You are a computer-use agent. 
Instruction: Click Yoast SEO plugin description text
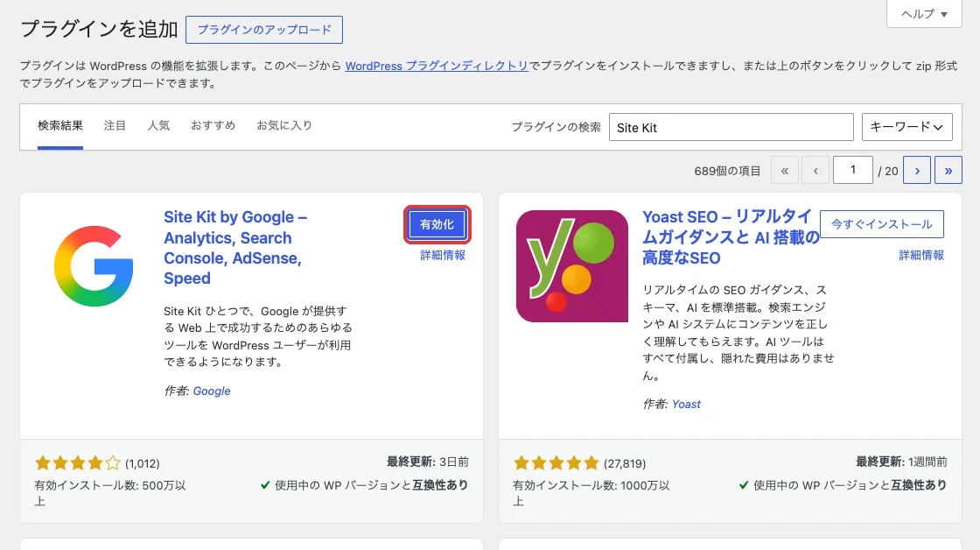tap(738, 332)
